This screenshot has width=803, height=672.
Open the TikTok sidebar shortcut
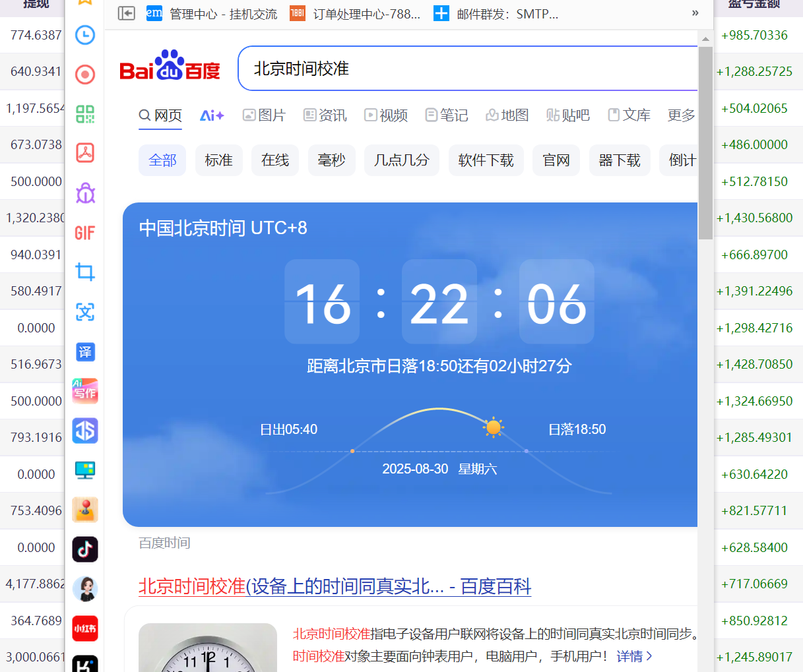[85, 549]
